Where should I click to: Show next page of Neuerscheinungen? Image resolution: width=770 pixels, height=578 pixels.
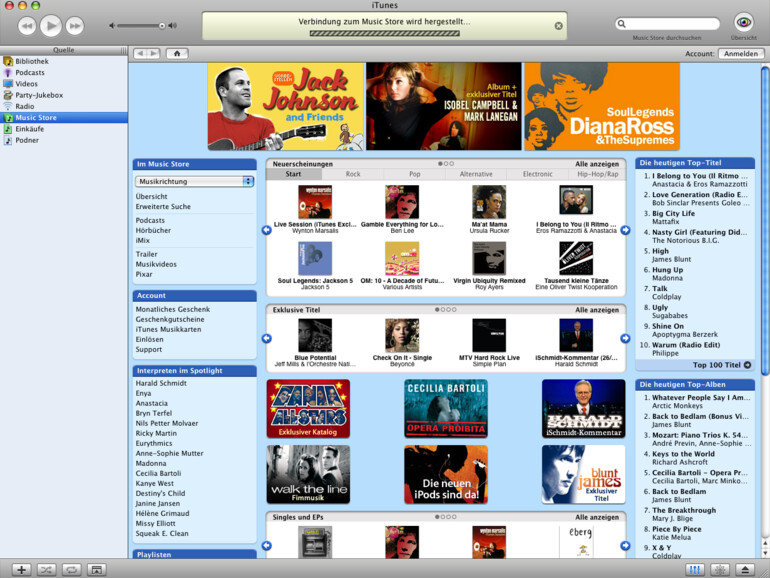coord(625,230)
